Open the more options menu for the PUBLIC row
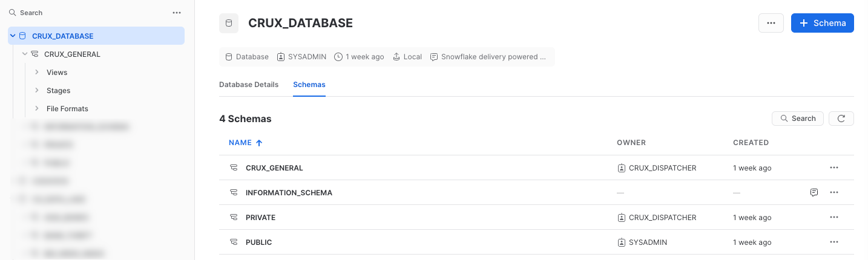868x260 pixels. click(x=834, y=242)
